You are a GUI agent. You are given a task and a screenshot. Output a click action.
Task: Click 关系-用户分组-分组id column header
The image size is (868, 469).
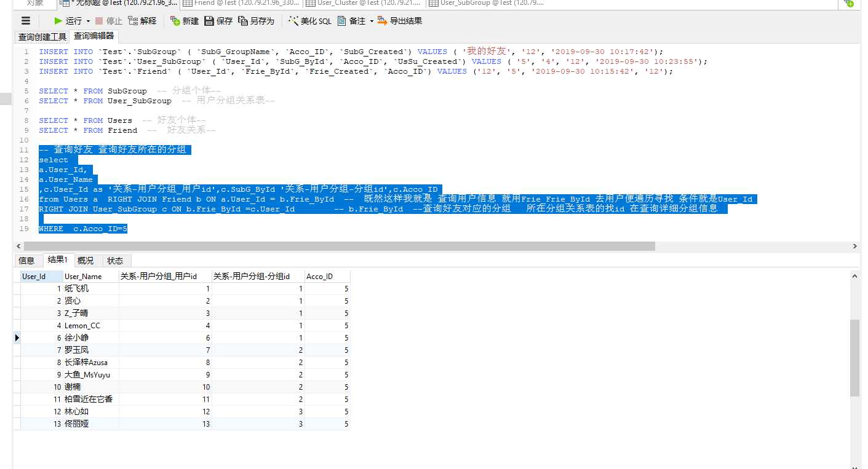coord(258,277)
